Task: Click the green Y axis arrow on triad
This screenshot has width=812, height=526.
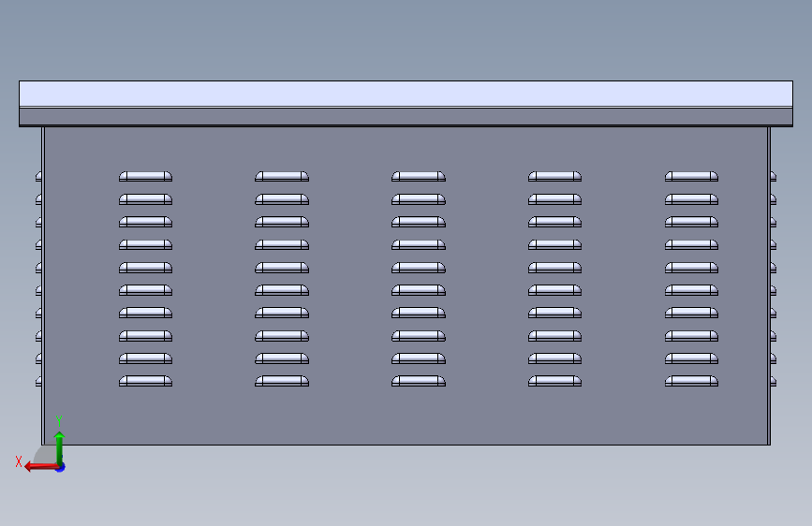Action: click(59, 447)
